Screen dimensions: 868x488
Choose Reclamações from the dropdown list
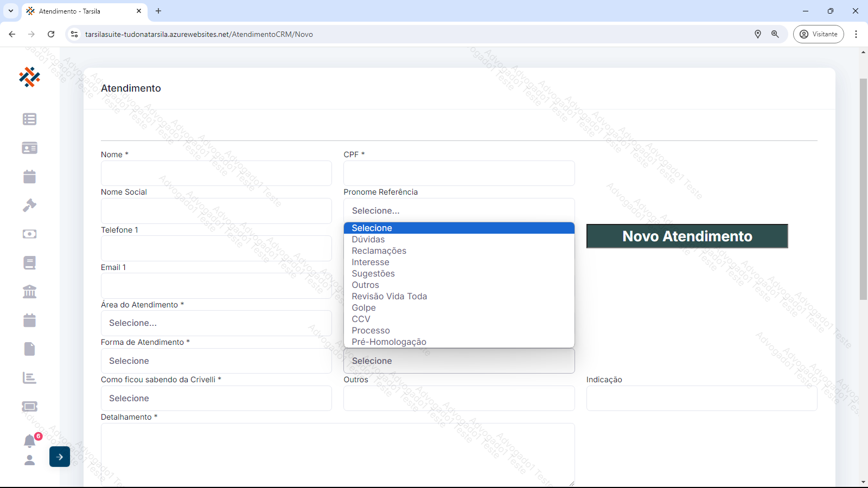[379, 251]
